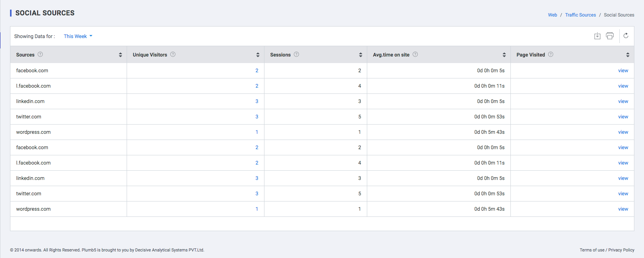The height and width of the screenshot is (258, 644).
Task: Sort by Unique Visitors using sort arrows
Action: pyautogui.click(x=258, y=55)
